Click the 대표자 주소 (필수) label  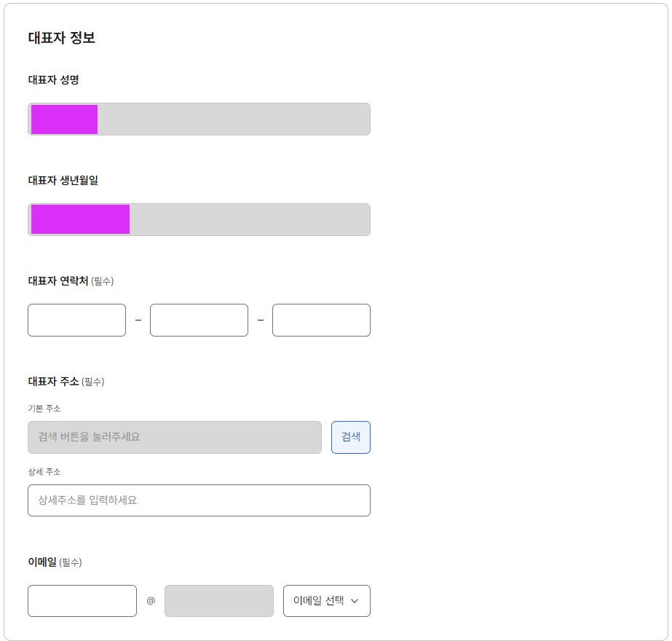[66, 381]
